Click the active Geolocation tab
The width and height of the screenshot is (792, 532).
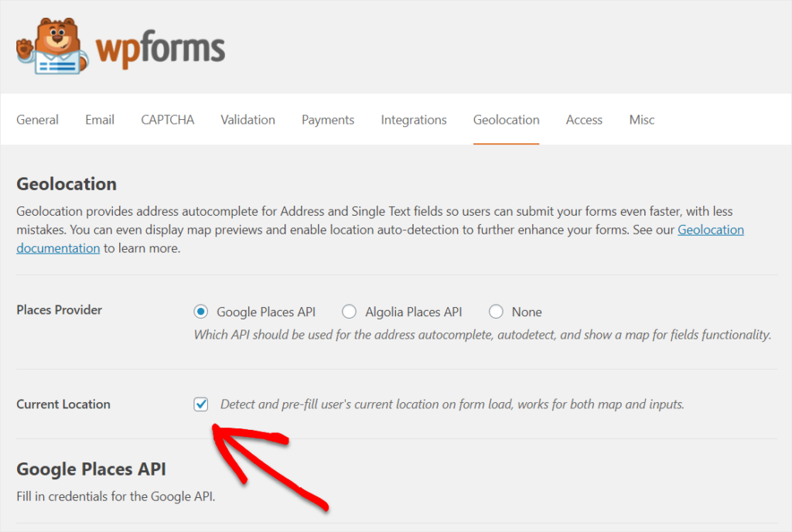pos(507,120)
